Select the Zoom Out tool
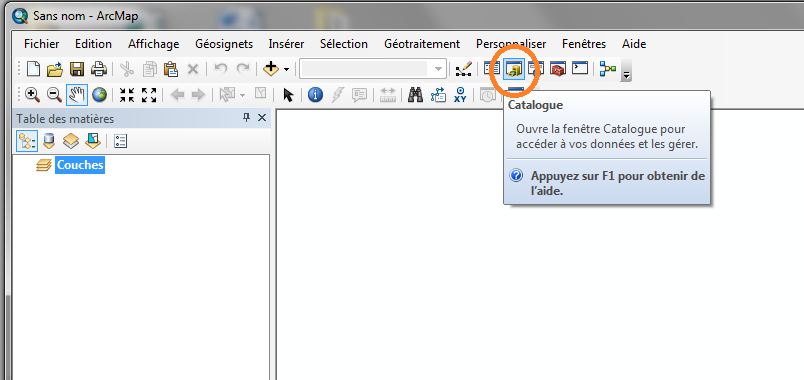 click(x=54, y=94)
